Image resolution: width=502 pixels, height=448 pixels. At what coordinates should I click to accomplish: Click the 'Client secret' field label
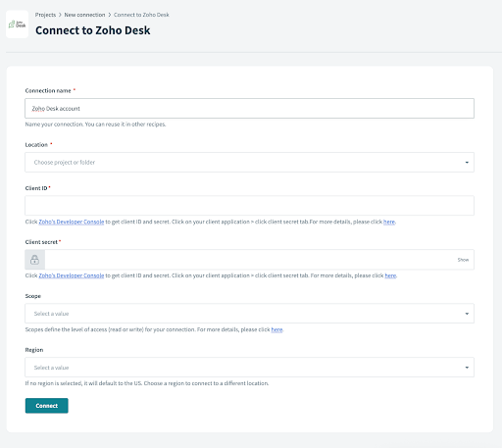pyautogui.click(x=41, y=242)
